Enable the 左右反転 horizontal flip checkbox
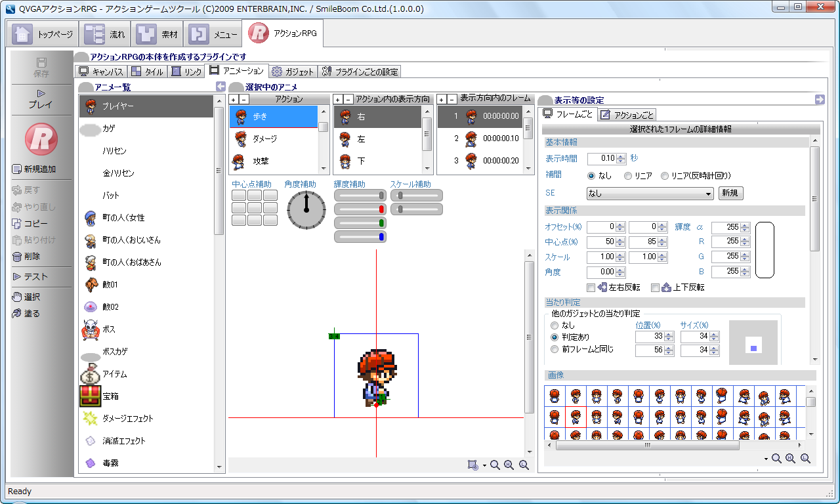The width and height of the screenshot is (840, 504). click(x=591, y=287)
